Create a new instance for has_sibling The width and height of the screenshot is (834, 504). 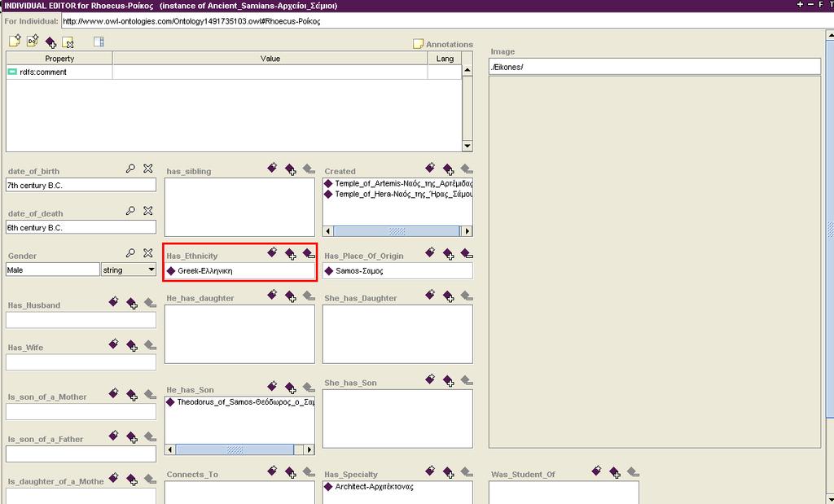(x=272, y=168)
